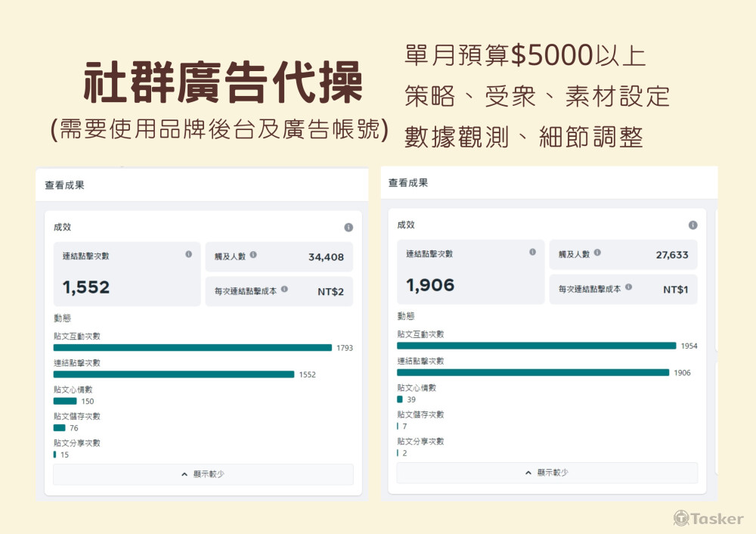Click info icon beside 觸及人數 showing 34,408
756x534 pixels.
pos(253,255)
